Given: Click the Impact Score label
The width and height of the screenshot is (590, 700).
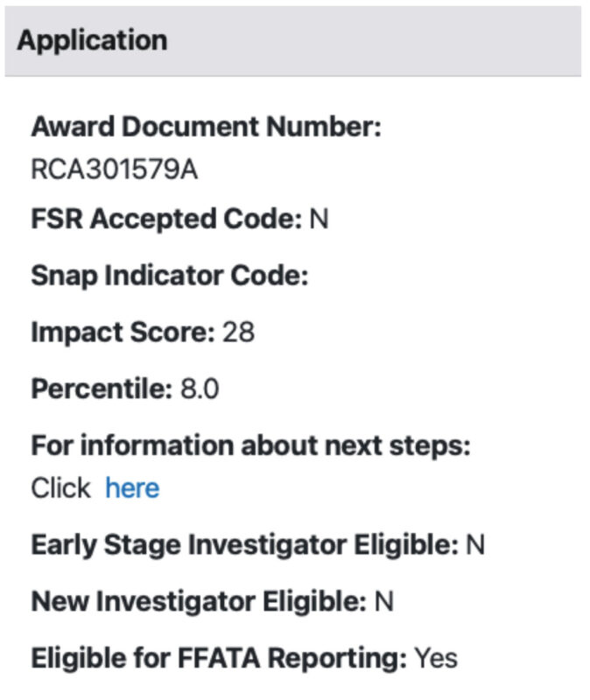Looking at the screenshot, I should tap(123, 332).
